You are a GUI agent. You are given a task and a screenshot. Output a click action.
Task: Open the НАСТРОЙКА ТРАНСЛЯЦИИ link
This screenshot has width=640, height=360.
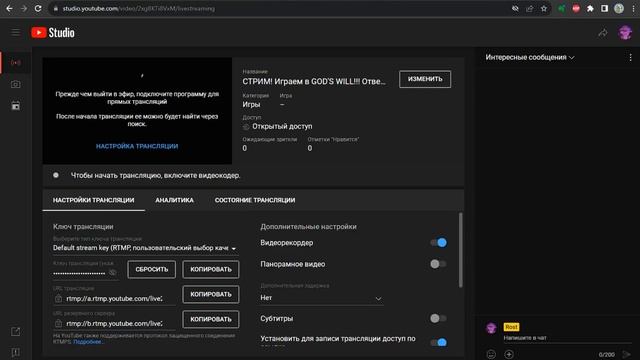(x=137, y=146)
